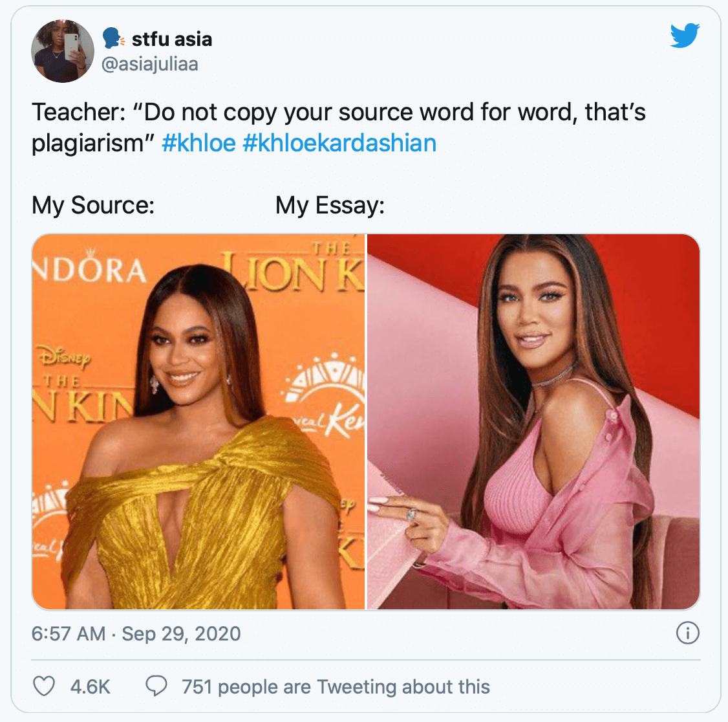Click the My Source: caption text
Image resolution: width=728 pixels, height=722 pixels.
click(93, 205)
